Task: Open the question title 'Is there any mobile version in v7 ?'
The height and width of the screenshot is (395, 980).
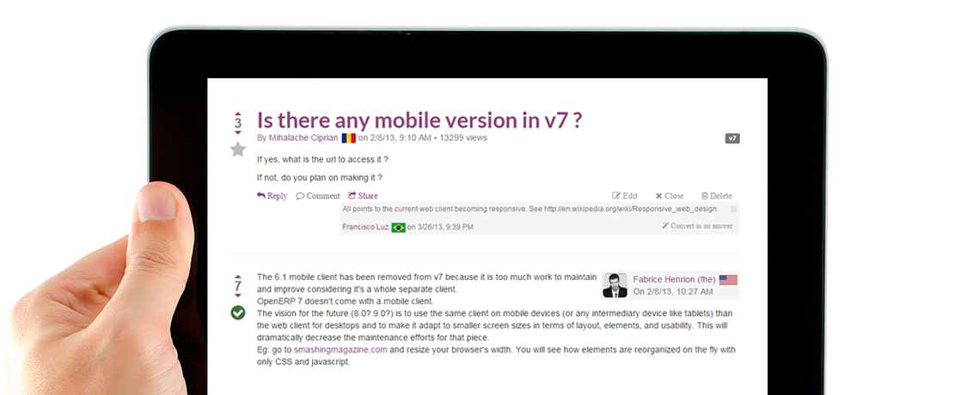Action: [x=419, y=120]
